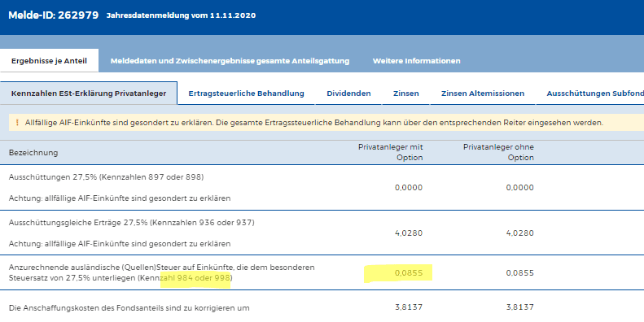Open the Ertragsteuerliche Behandlung sub-tab
The height and width of the screenshot is (322, 644).
(247, 94)
